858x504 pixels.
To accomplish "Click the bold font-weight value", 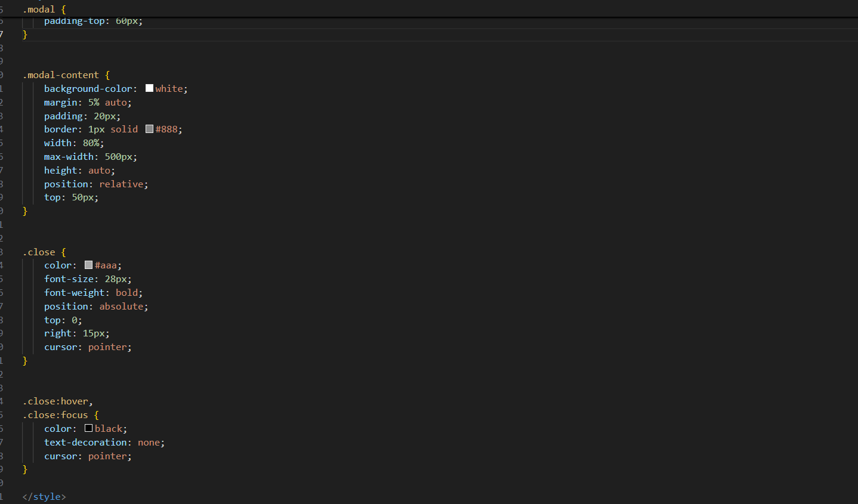I will (126, 293).
